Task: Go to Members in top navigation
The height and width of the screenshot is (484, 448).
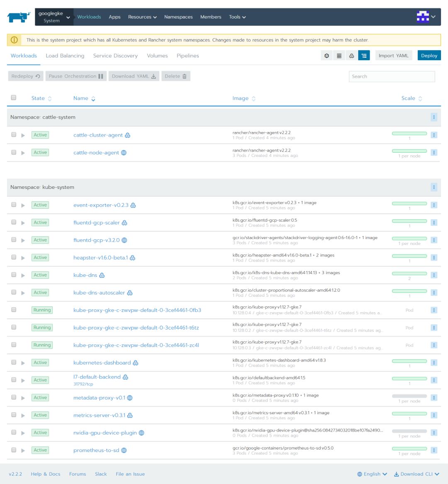Action: (211, 17)
